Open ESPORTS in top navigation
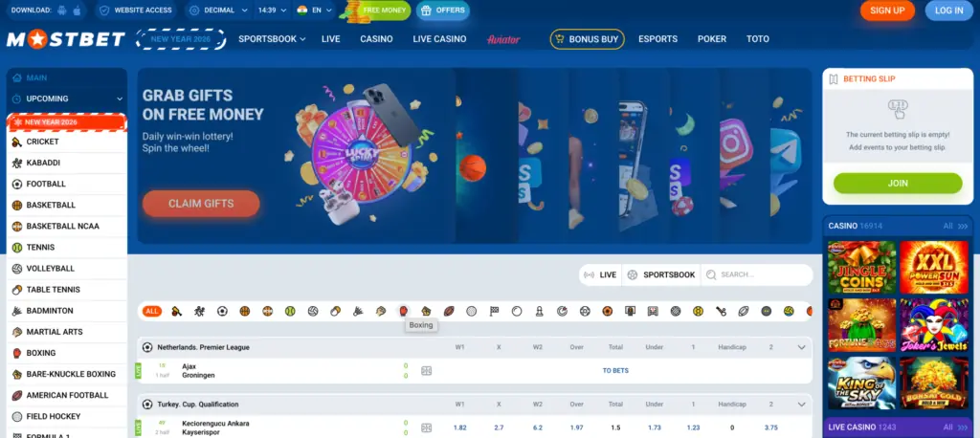 (x=657, y=39)
